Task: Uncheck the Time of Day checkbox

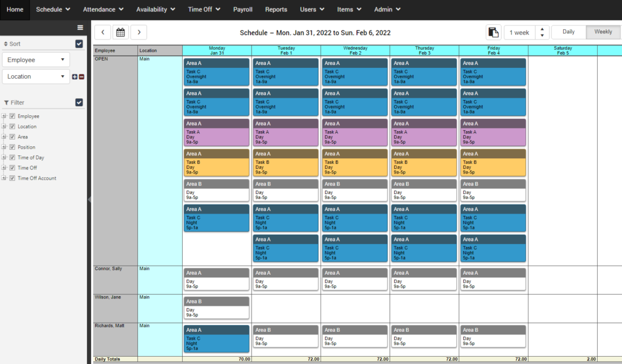Action: click(12, 157)
